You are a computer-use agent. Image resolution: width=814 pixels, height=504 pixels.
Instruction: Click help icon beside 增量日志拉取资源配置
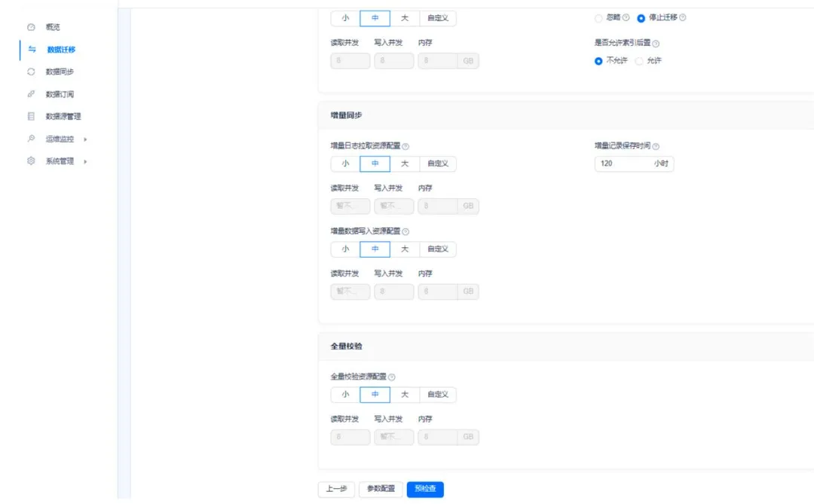[405, 147]
